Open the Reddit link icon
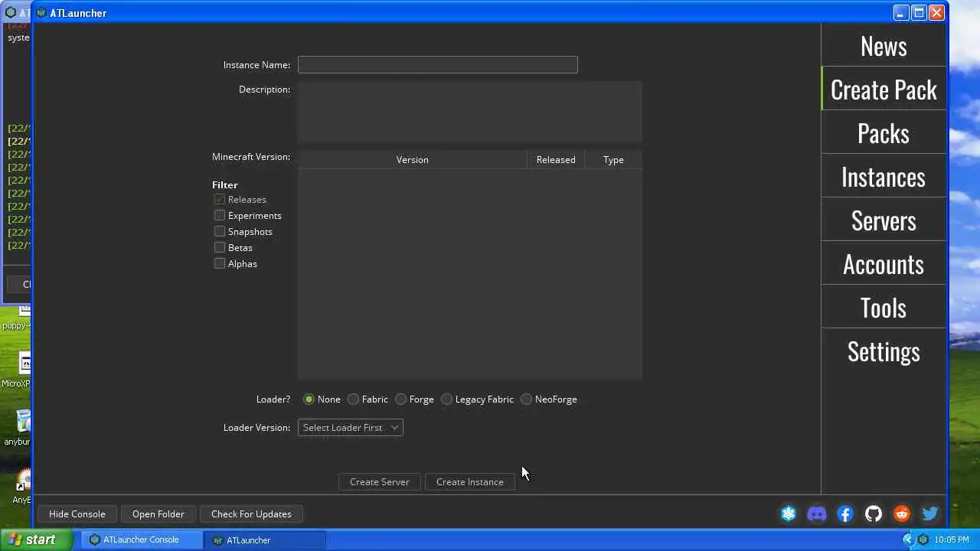Screen dimensions: 980x551 click(x=902, y=514)
